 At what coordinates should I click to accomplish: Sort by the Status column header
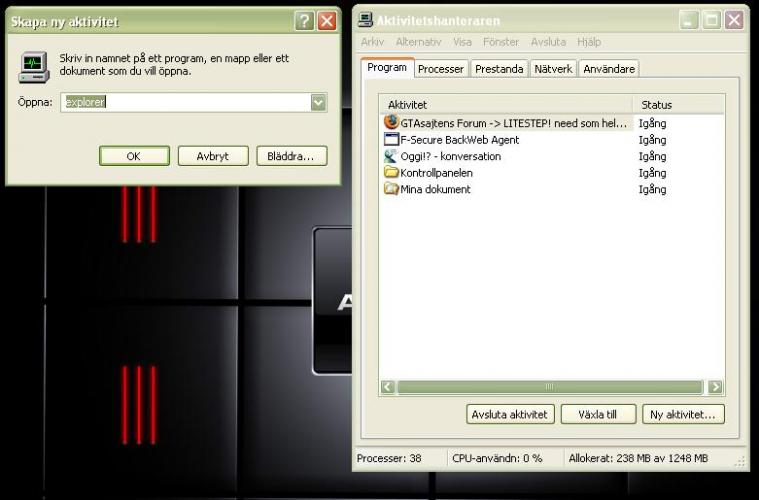click(679, 105)
